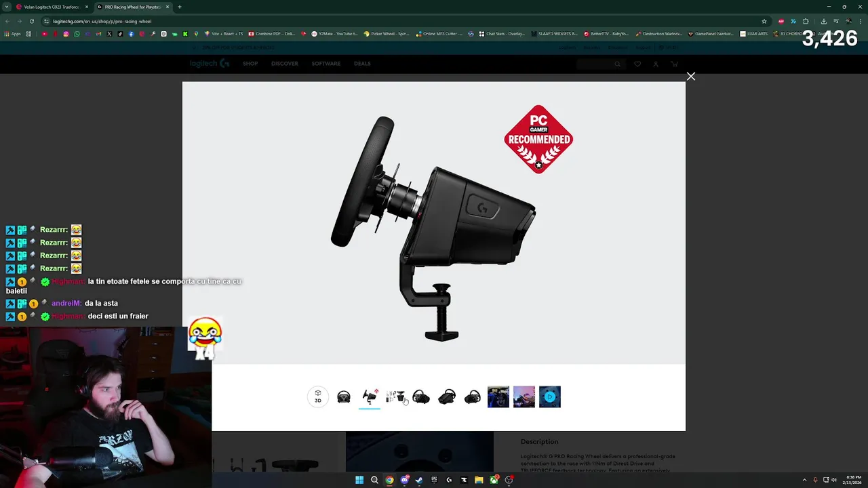The width and height of the screenshot is (868, 488).
Task: Open browser downloads
Action: pyautogui.click(x=823, y=21)
